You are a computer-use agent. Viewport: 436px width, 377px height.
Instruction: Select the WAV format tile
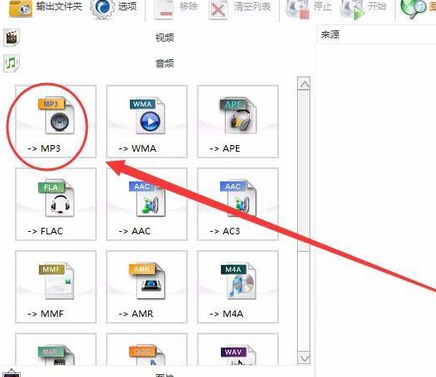click(238, 349)
